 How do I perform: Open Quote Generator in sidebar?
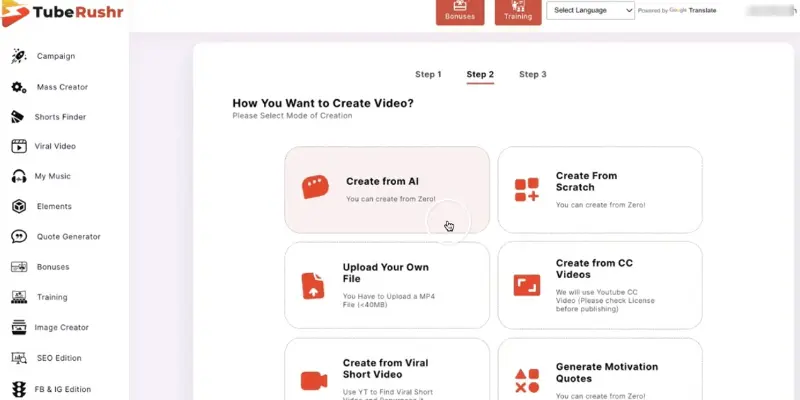68,237
